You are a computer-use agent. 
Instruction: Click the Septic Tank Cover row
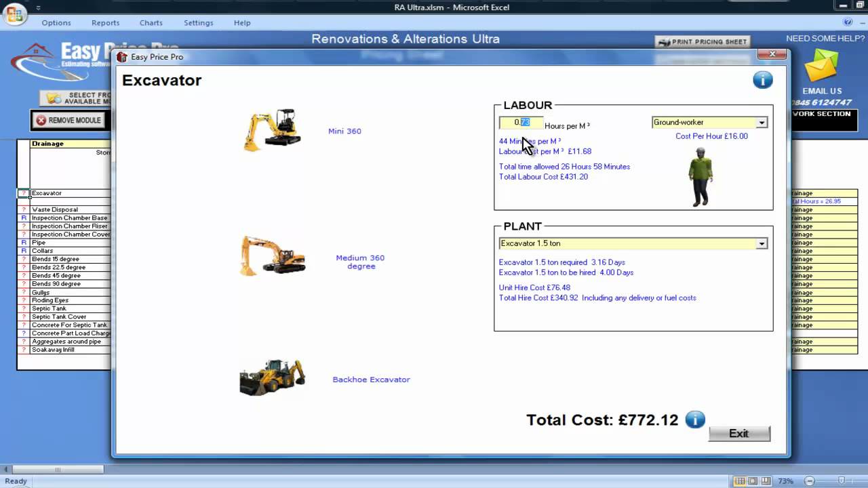tap(71, 317)
